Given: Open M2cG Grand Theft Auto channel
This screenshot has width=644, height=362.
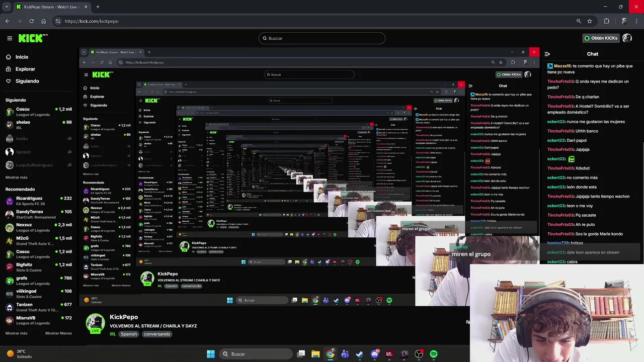Looking at the screenshot, I should [39, 241].
